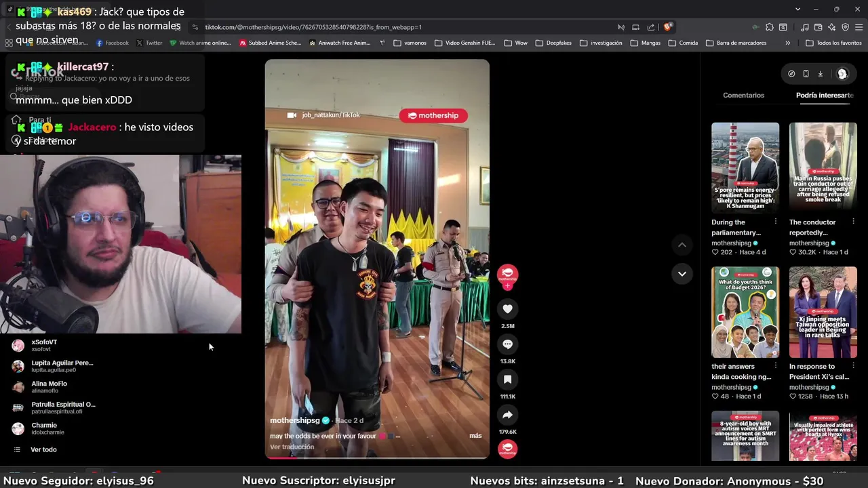
Task: Open the Deepfakes bookmark folder
Action: 553,43
